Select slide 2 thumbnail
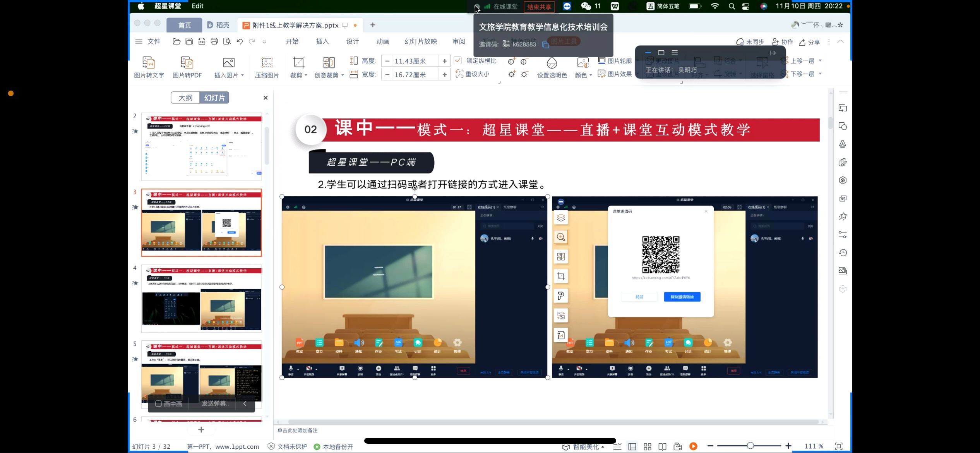 pyautogui.click(x=201, y=147)
